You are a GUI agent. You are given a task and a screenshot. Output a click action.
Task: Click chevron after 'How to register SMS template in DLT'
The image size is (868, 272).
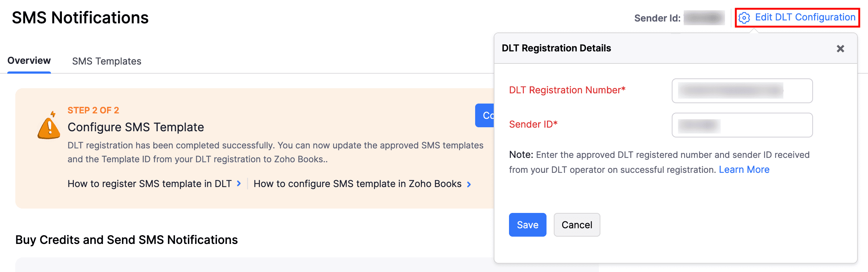(x=239, y=184)
